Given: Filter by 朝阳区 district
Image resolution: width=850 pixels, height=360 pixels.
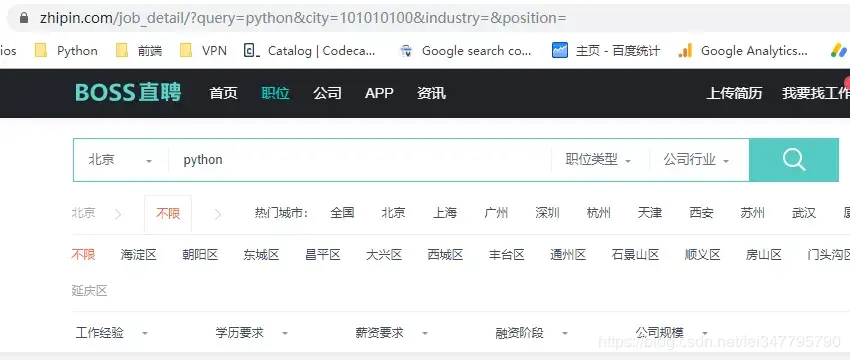Looking at the screenshot, I should (200, 254).
